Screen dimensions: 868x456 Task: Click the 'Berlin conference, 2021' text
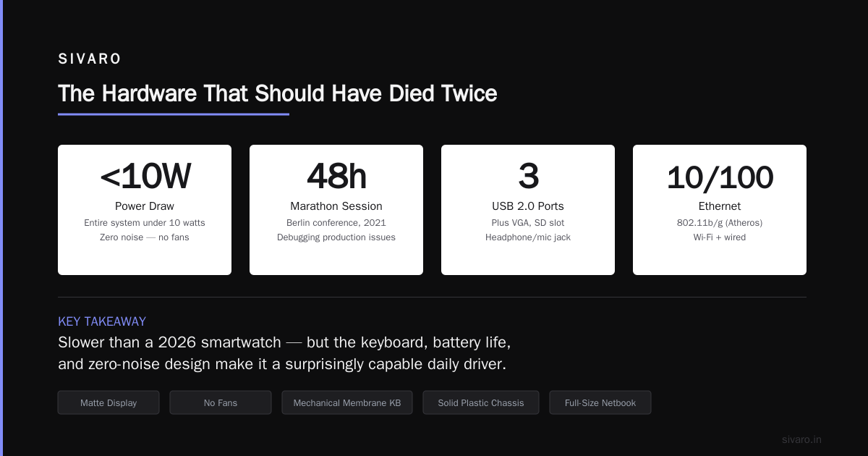click(336, 223)
